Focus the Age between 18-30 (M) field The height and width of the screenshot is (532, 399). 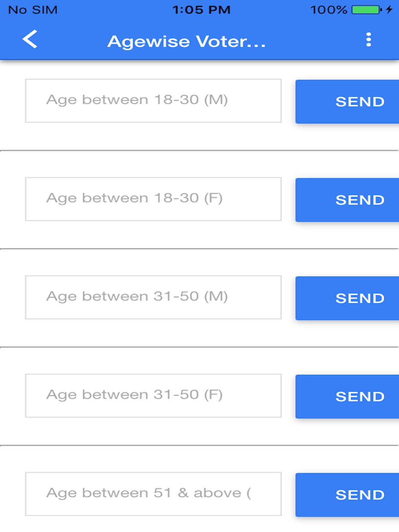[x=153, y=100]
